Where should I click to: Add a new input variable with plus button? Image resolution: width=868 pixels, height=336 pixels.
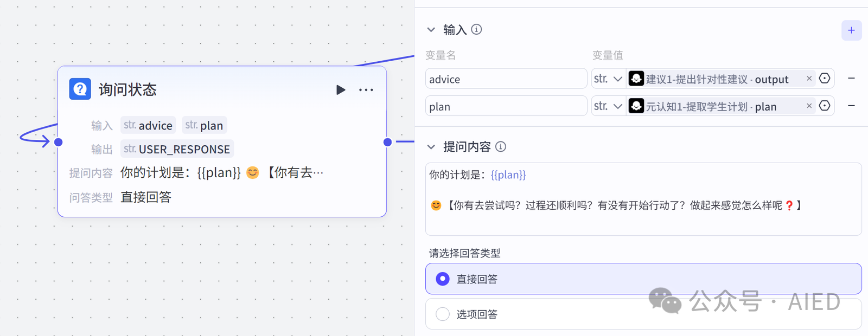point(851,30)
